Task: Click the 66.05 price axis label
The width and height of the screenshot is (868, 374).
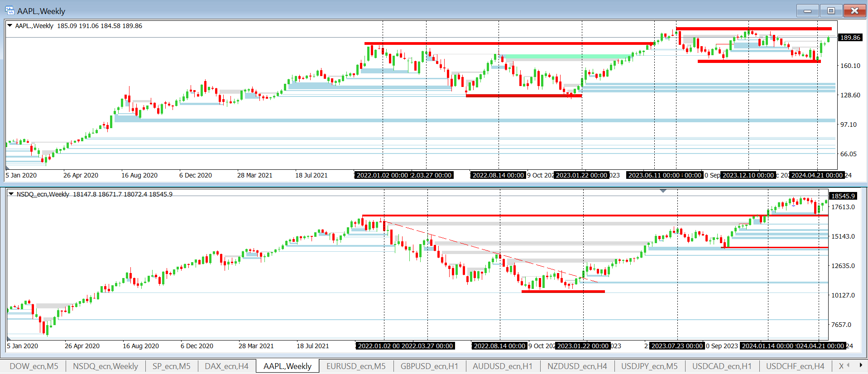Action: (849, 154)
